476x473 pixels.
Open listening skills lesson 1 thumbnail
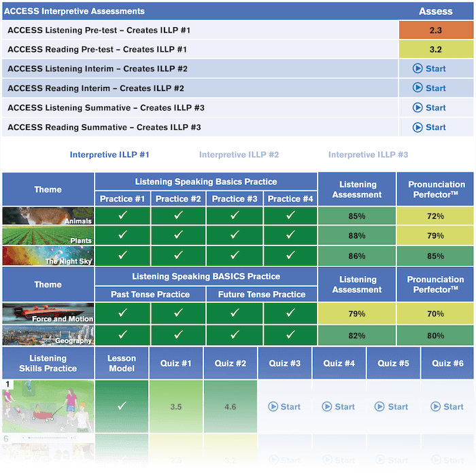point(48,406)
